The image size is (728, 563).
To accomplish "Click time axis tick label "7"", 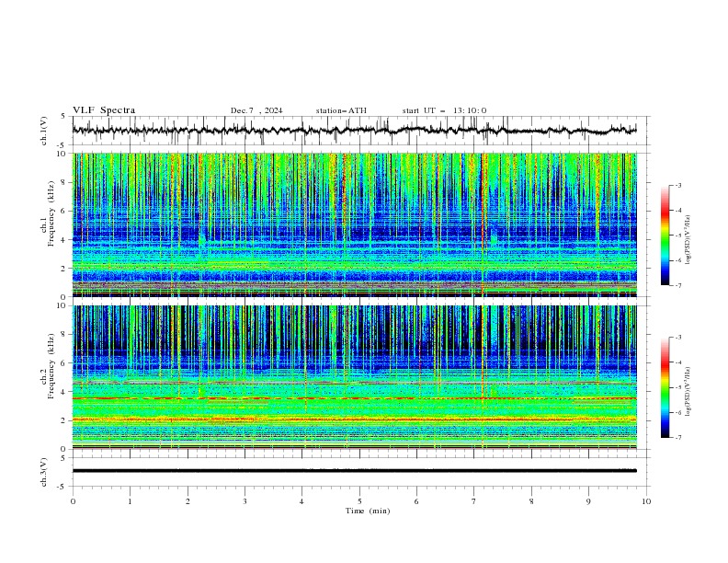I will 474,501.
